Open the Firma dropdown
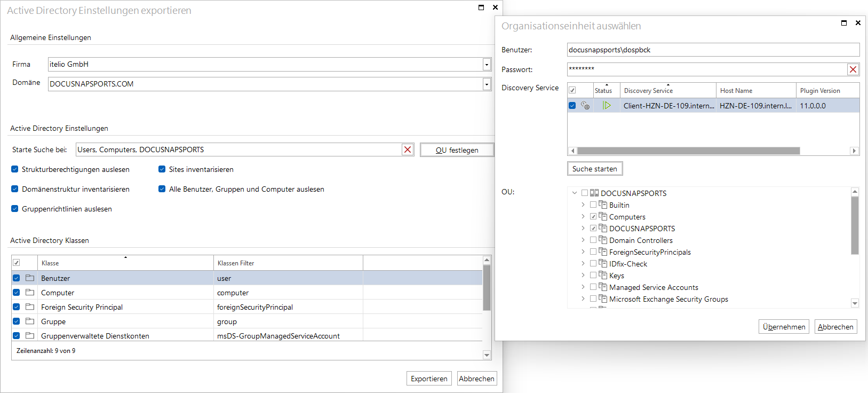The width and height of the screenshot is (868, 393). tap(487, 64)
